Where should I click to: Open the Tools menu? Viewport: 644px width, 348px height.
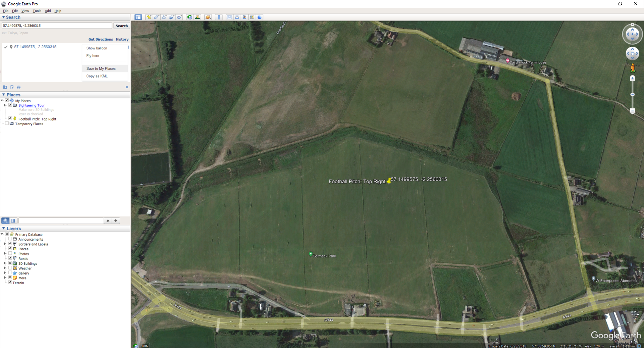[x=37, y=11]
